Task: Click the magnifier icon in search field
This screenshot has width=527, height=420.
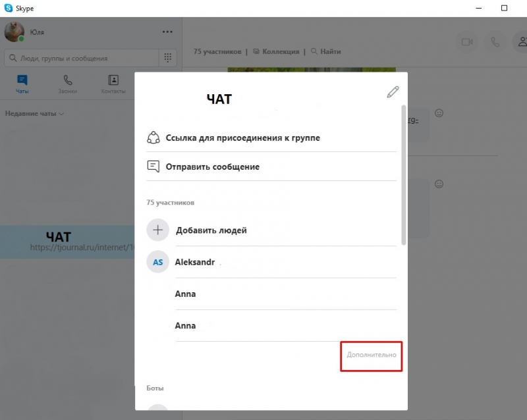Action: pyautogui.click(x=13, y=58)
